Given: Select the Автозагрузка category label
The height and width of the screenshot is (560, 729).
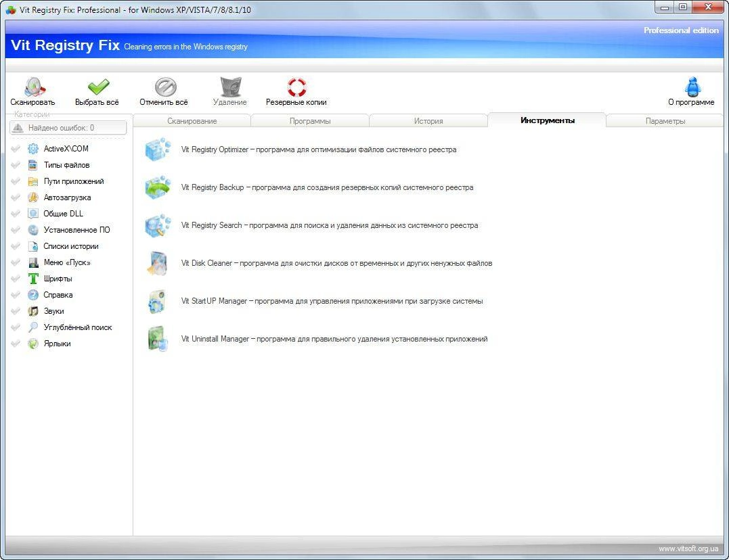Looking at the screenshot, I should (x=68, y=197).
